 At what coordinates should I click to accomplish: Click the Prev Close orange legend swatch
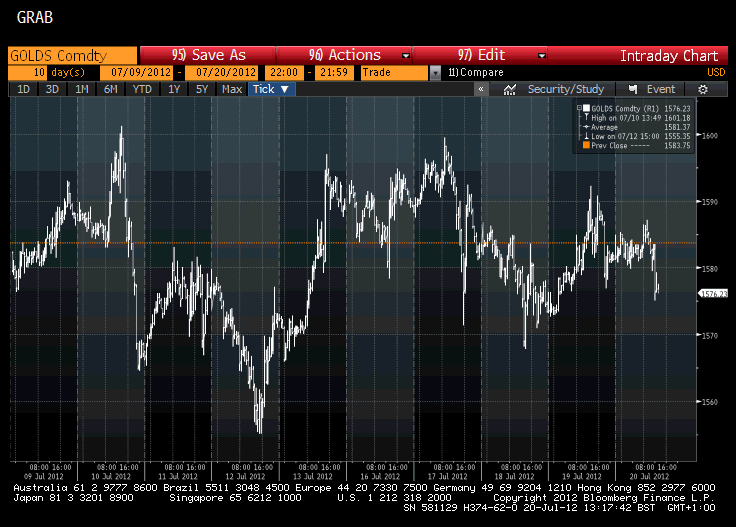586,145
